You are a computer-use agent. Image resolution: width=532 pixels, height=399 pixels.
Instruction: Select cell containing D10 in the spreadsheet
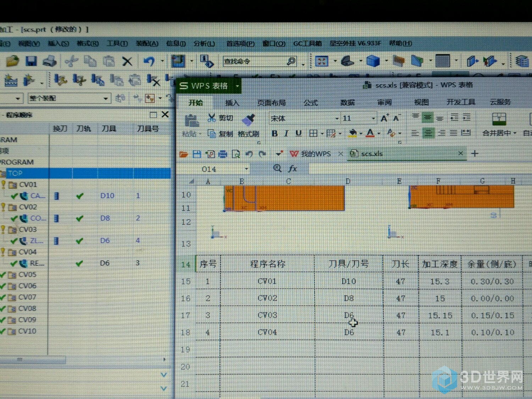click(x=348, y=281)
